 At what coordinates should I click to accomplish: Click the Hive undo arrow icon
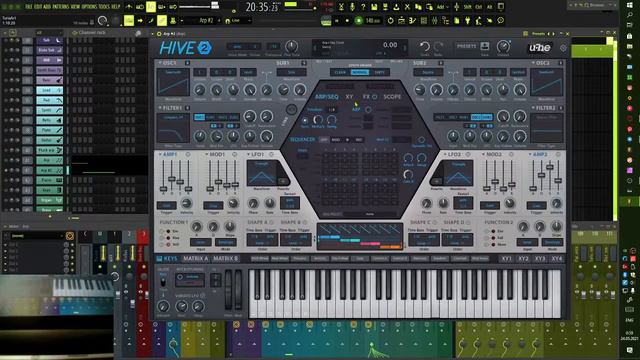(424, 47)
